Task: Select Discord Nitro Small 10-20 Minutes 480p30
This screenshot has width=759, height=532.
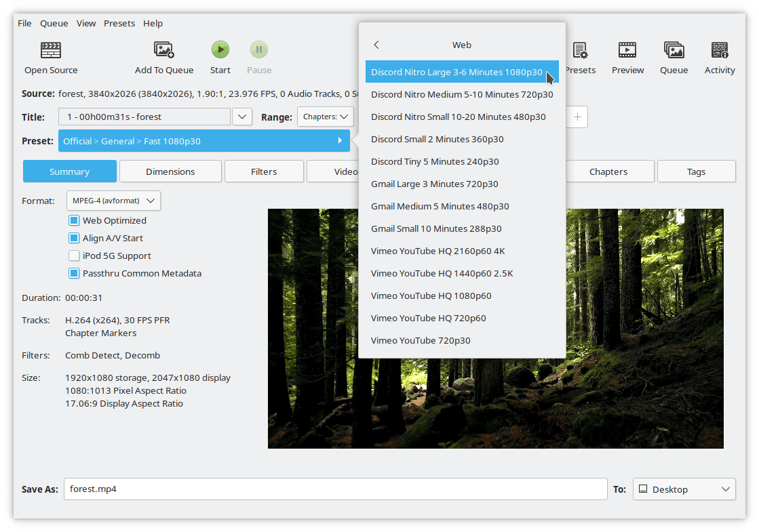Action: tap(462, 117)
